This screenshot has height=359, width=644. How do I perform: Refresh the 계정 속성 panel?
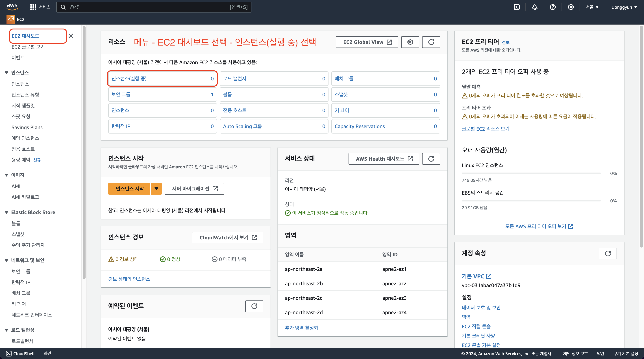(x=608, y=253)
